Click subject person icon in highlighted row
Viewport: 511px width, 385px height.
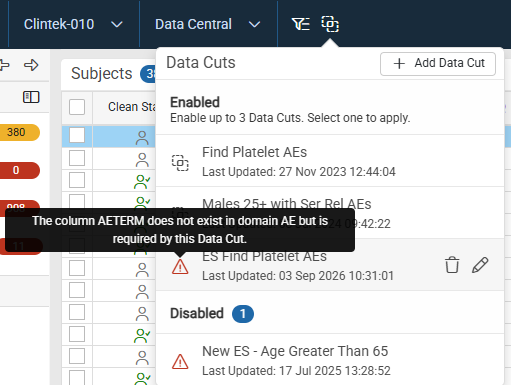pyautogui.click(x=142, y=138)
